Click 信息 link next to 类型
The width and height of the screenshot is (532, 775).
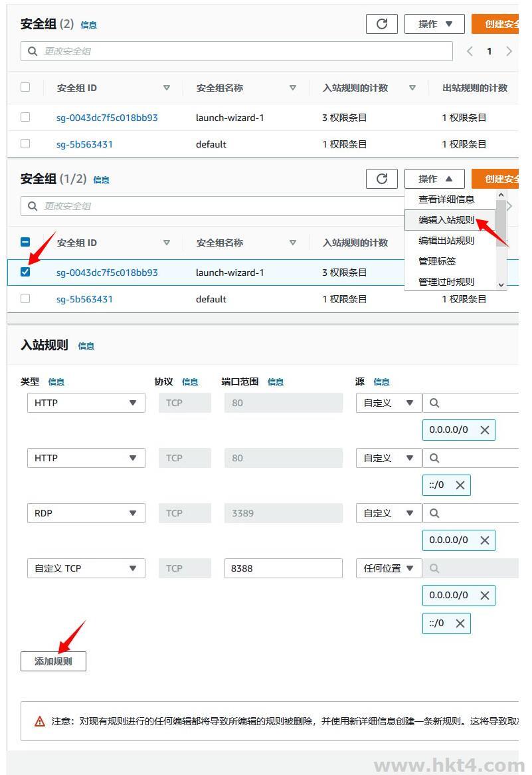[56, 382]
